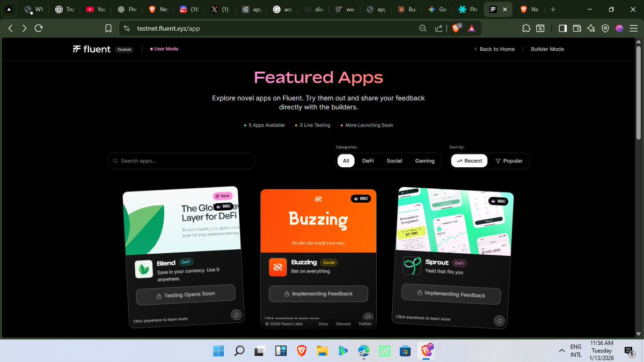The height and width of the screenshot is (362, 644).
Task: Click the Buzzing orange app icon
Action: (x=278, y=267)
